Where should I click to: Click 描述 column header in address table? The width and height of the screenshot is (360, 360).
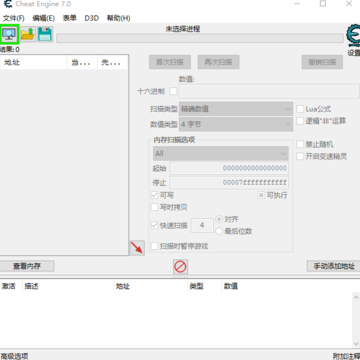(x=68, y=286)
